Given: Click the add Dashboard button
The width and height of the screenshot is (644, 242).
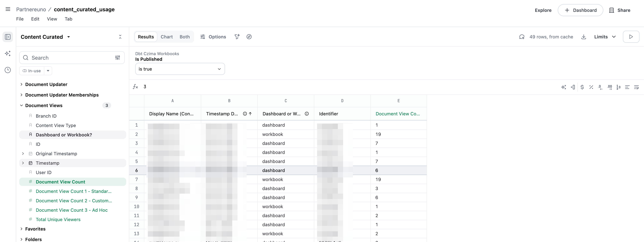Looking at the screenshot, I should coord(580,10).
